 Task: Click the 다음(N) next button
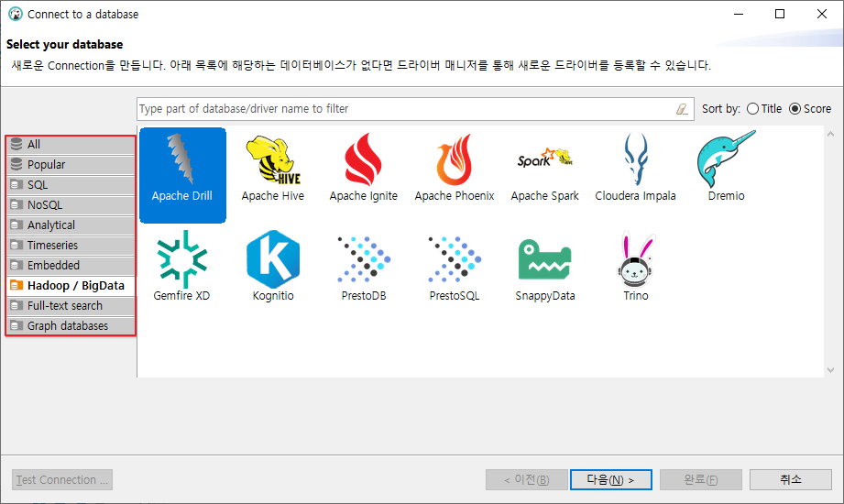611,480
